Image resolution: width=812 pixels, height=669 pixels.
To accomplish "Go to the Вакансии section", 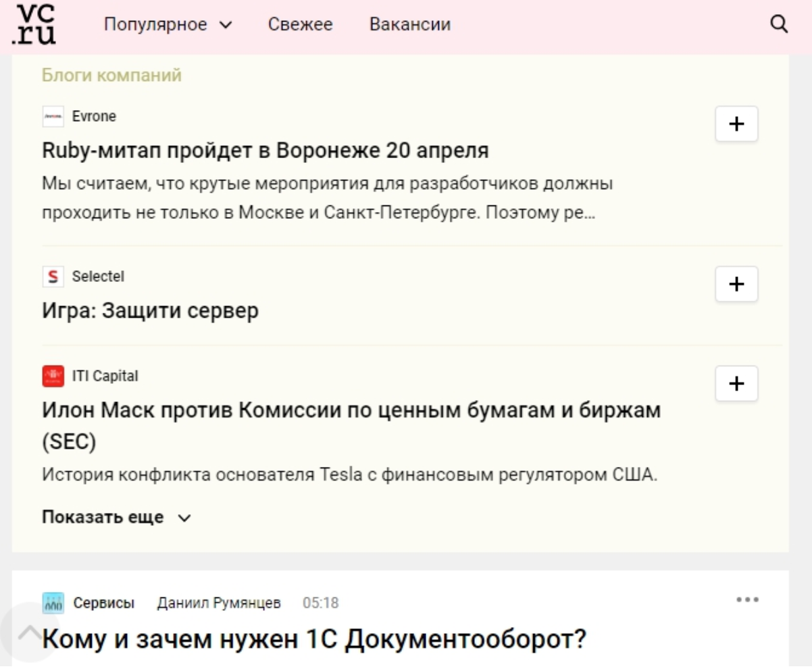I will (409, 25).
